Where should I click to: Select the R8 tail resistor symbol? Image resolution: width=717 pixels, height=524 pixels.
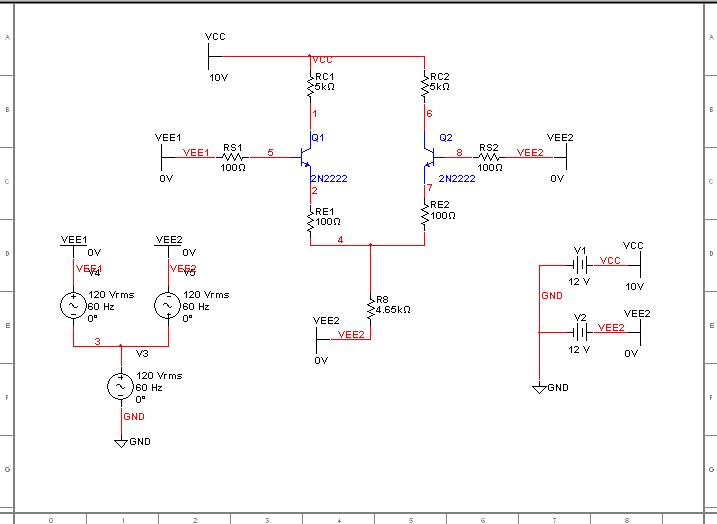pos(370,310)
